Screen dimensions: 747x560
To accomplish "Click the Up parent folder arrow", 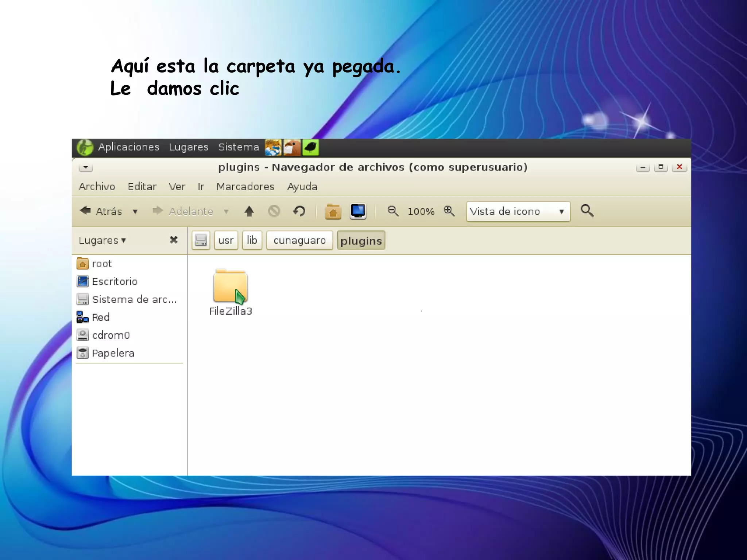I will pos(249,211).
